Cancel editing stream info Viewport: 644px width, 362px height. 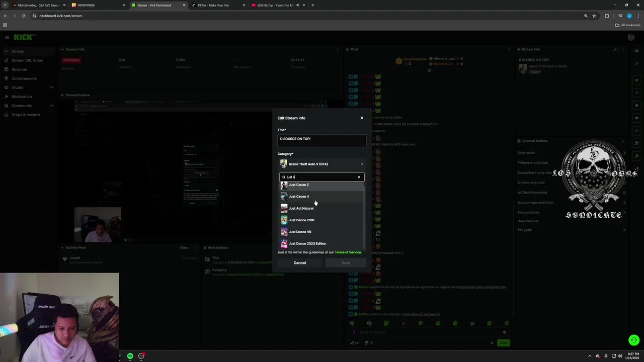[299, 263]
